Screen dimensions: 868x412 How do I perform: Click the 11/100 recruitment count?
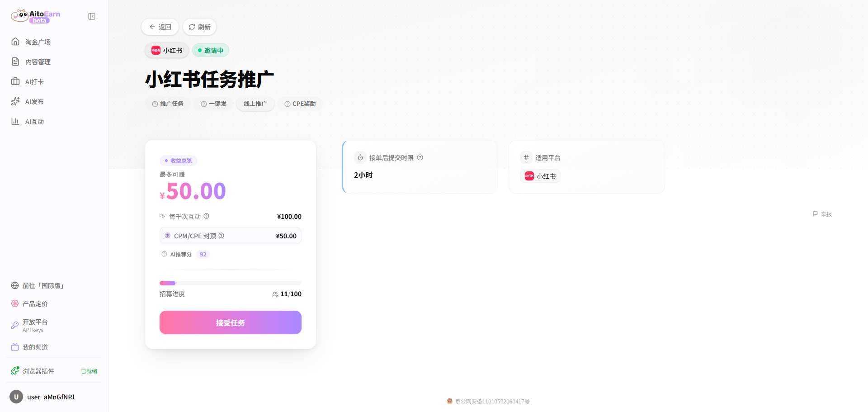coord(291,294)
